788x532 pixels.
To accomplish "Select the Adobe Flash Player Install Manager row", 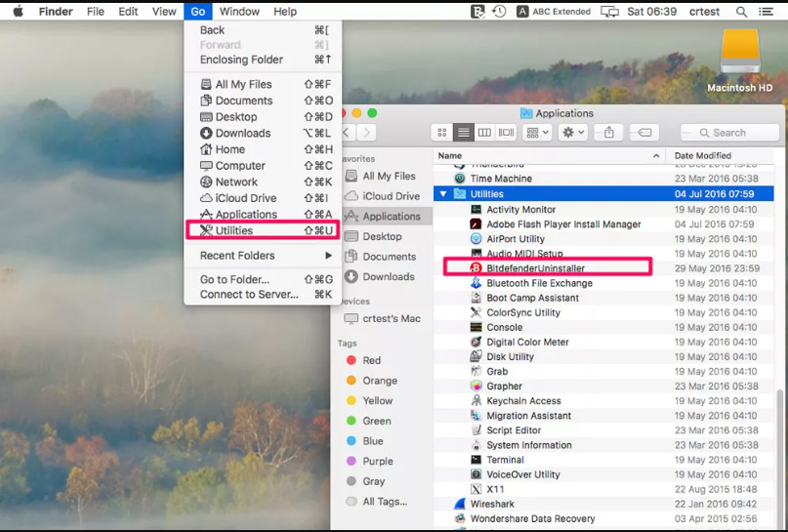I will [x=603, y=225].
